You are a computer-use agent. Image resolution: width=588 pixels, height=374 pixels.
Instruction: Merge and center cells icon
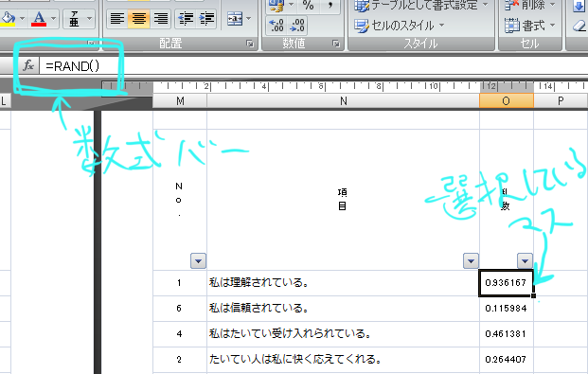235,18
